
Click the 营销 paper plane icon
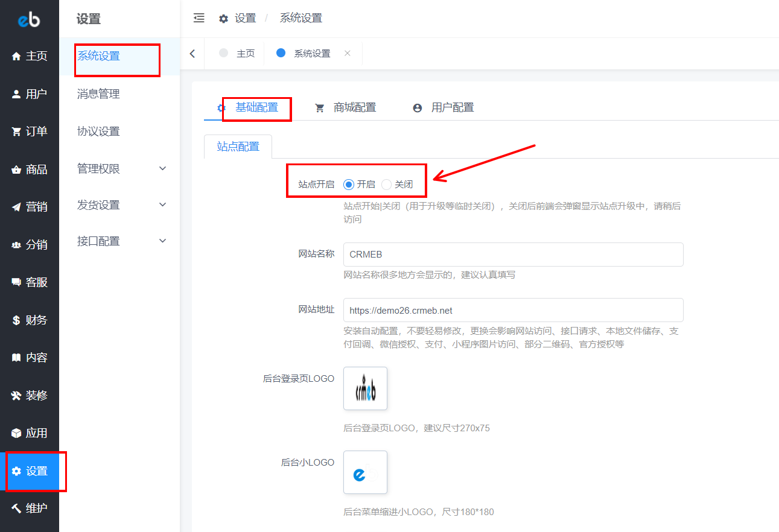[16, 207]
